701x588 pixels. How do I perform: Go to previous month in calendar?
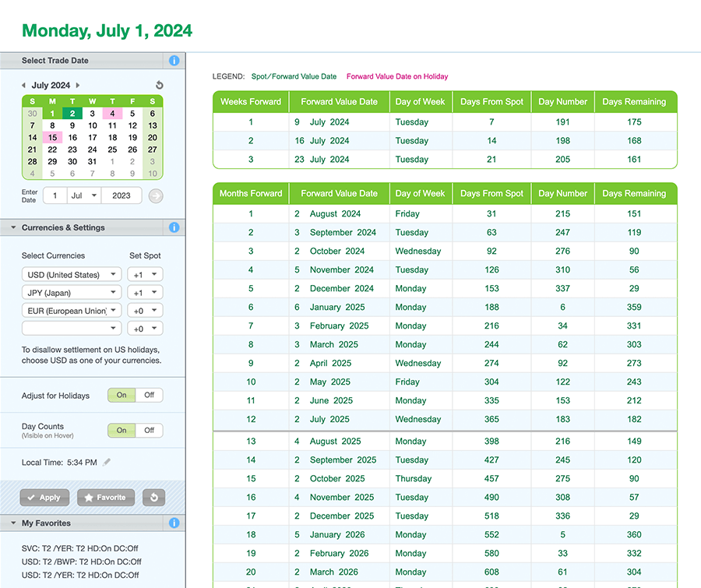click(x=23, y=85)
